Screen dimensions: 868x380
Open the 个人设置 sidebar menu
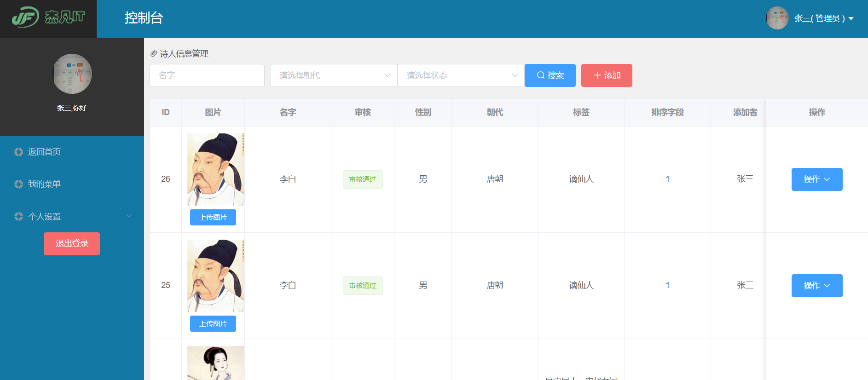72,216
